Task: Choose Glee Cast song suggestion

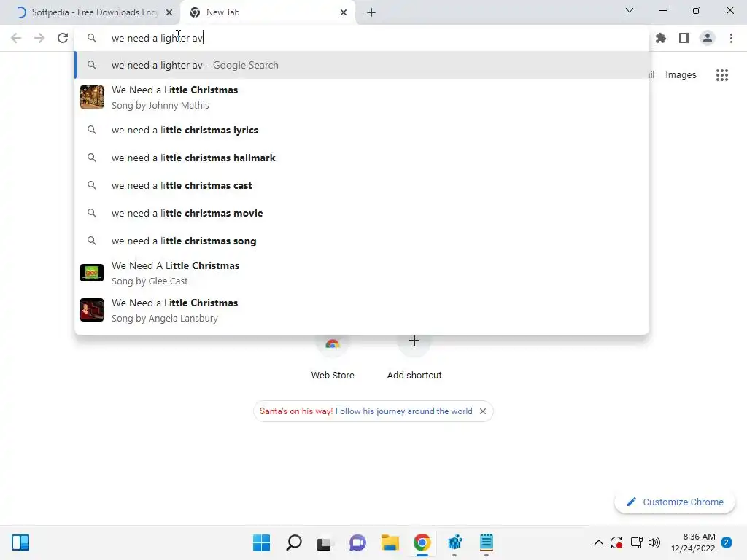Action: 362,273
